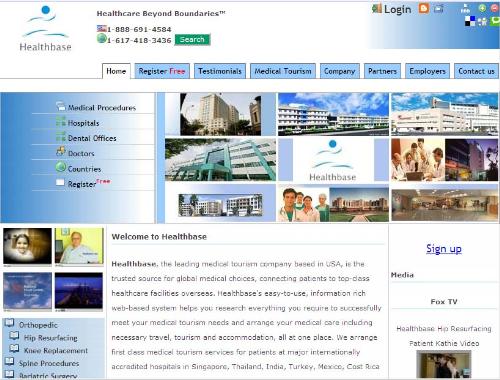Click the two people icon
The image size is (500, 380).
(x=482, y=21)
